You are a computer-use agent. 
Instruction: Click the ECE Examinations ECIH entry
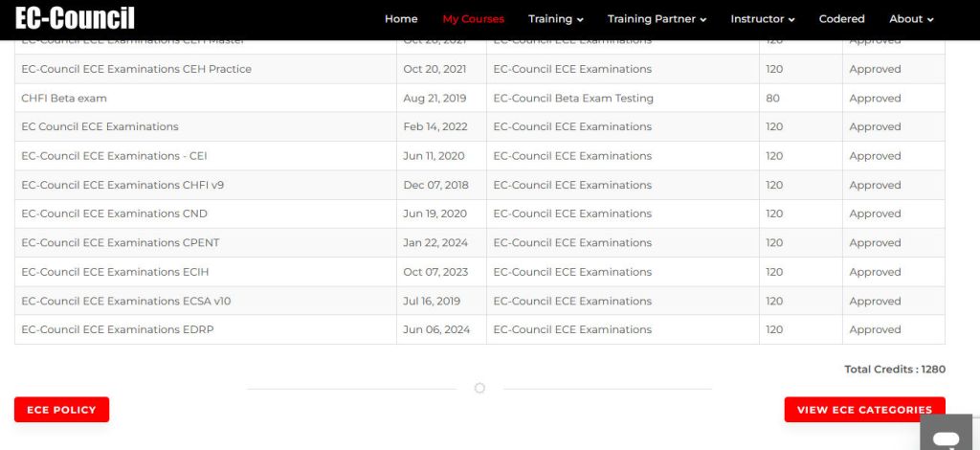click(x=115, y=272)
